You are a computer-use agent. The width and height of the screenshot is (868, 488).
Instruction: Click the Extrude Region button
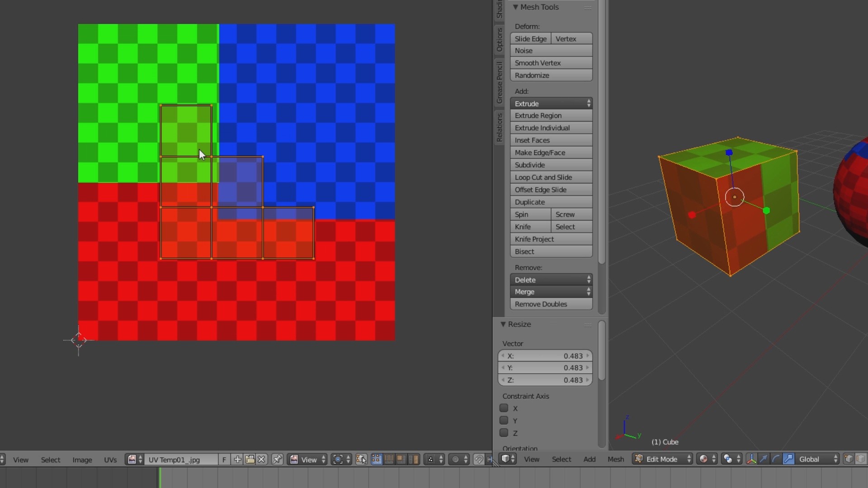pos(551,116)
